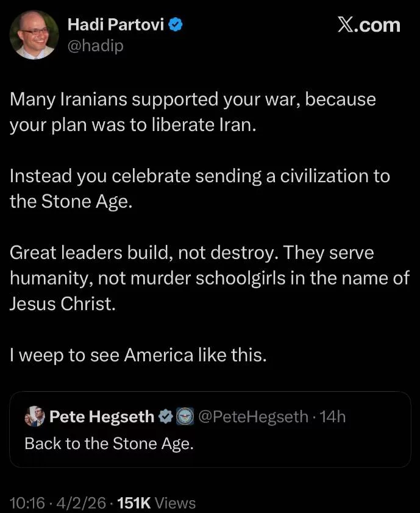Click the government seal affiliation badge

click(x=184, y=417)
